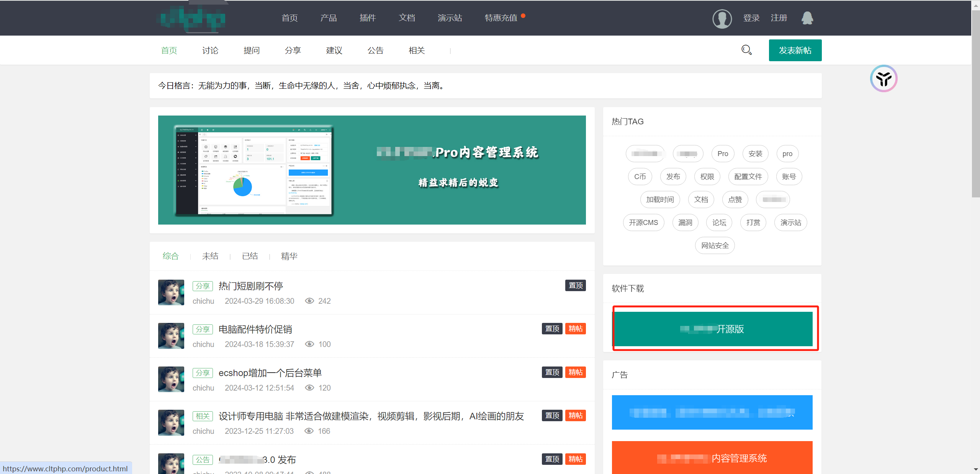
Task: Click the eye view-count icon showing 242
Action: [309, 301]
